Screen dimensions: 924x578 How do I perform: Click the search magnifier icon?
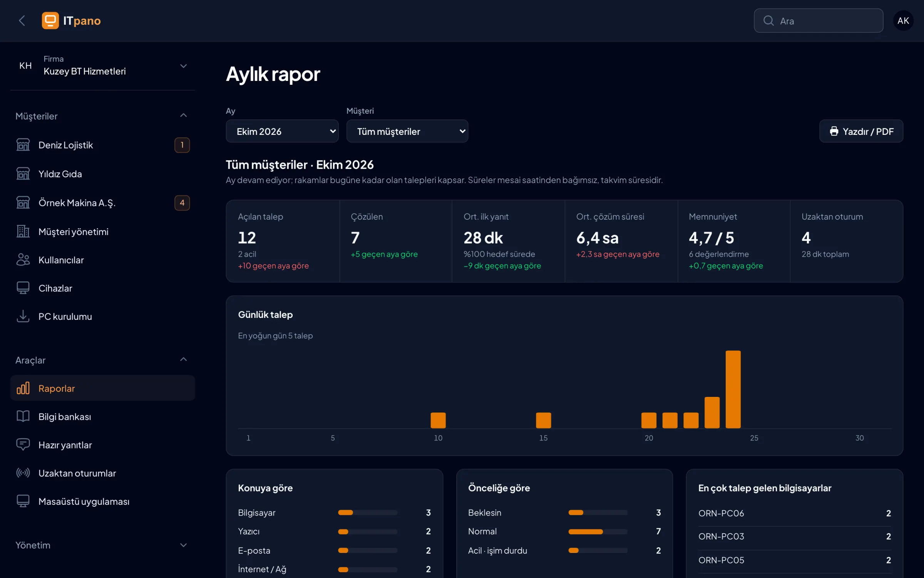coord(768,20)
